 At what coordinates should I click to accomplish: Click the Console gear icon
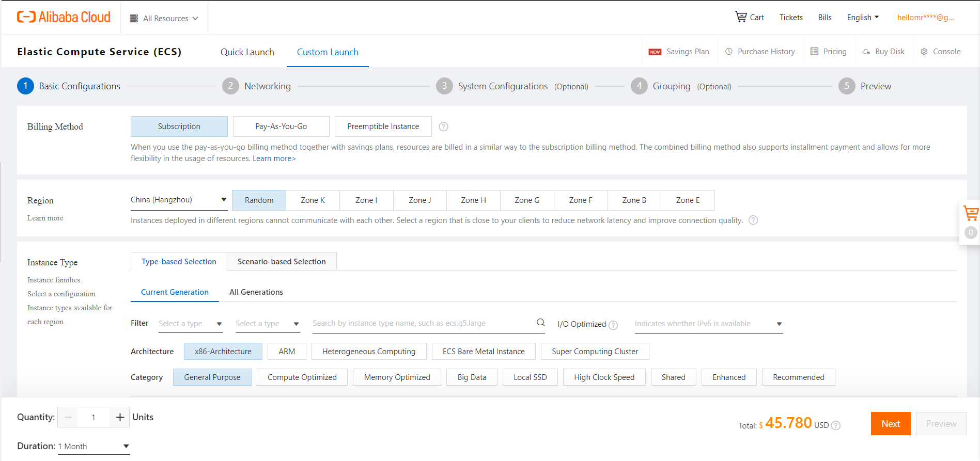924,52
